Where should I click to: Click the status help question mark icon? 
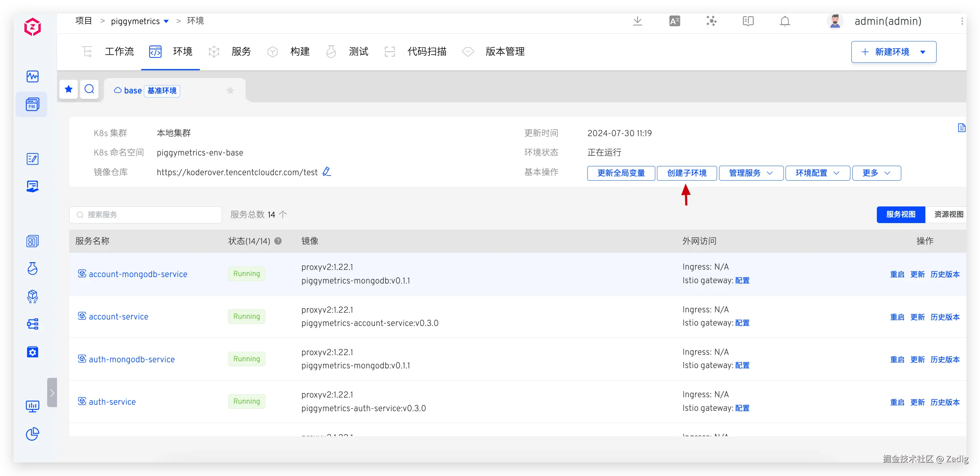pyautogui.click(x=278, y=241)
